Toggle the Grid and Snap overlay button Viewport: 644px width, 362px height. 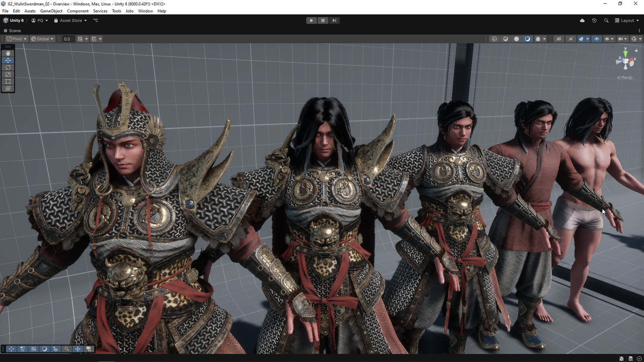pyautogui.click(x=33, y=349)
